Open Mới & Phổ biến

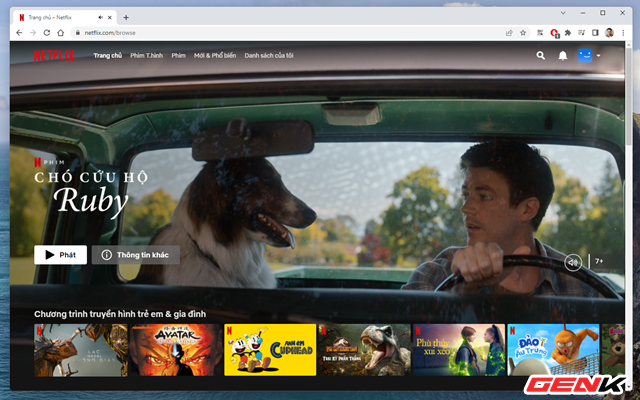(x=215, y=56)
